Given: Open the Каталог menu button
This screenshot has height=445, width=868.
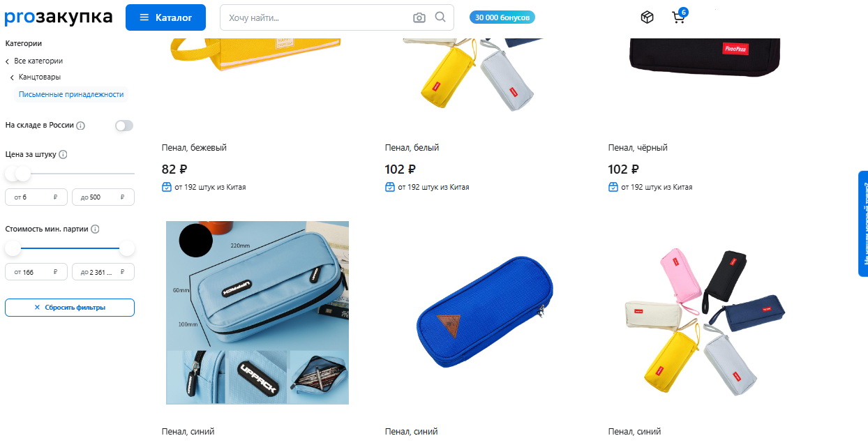Looking at the screenshot, I should [x=165, y=17].
